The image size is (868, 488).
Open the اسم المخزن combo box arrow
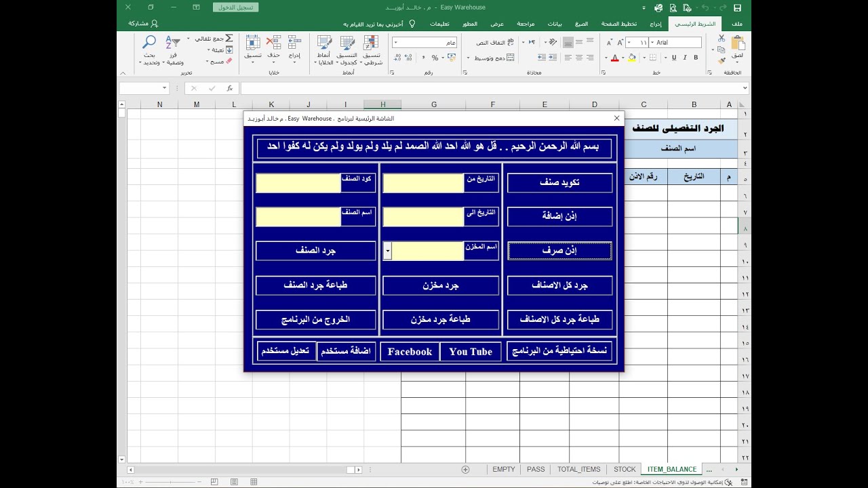[387, 251]
